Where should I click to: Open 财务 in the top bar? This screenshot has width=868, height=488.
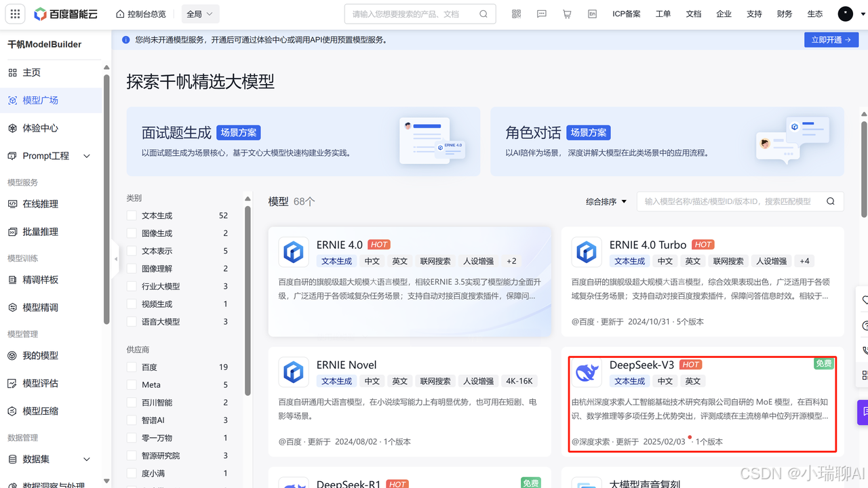(785, 14)
